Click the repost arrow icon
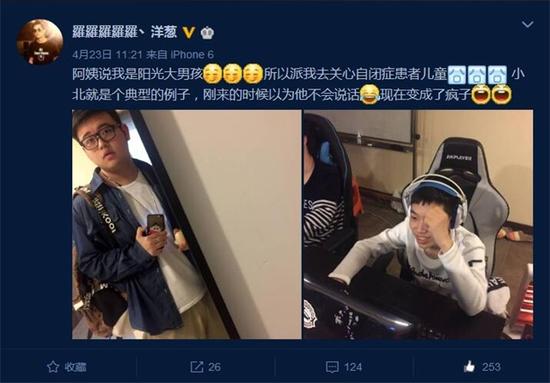This screenshot has height=383, width=550. click(197, 367)
